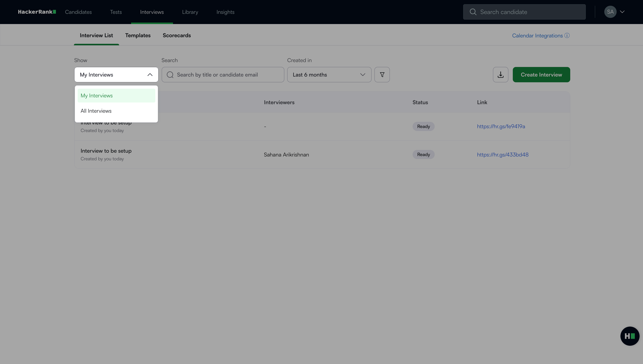Open link https://hr.gs/433bd48
This screenshot has width=643, height=364.
(x=502, y=155)
